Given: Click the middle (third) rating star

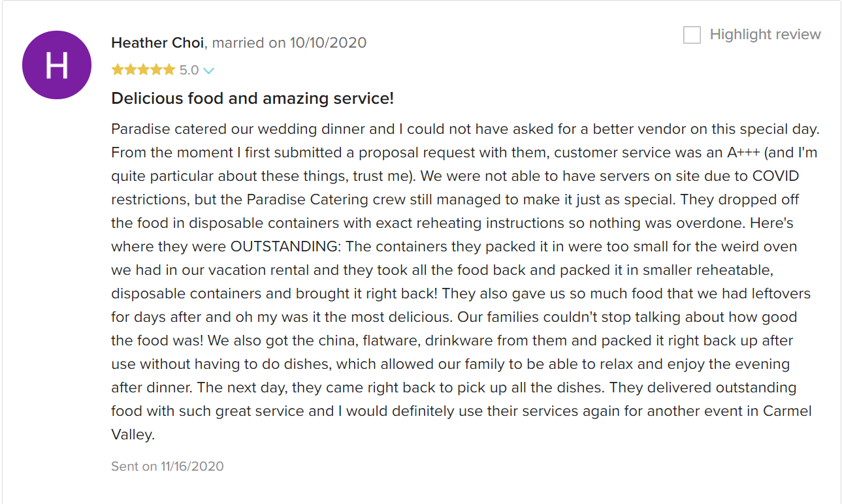Looking at the screenshot, I should click(143, 70).
